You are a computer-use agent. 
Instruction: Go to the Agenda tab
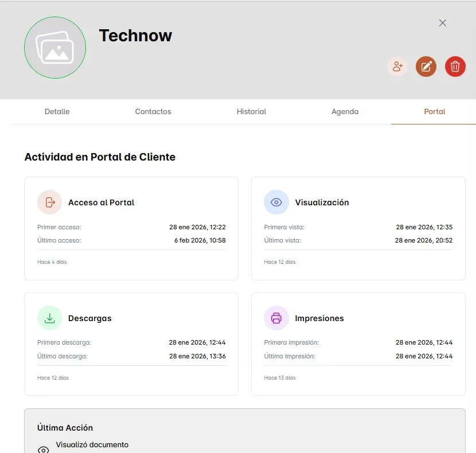point(345,112)
